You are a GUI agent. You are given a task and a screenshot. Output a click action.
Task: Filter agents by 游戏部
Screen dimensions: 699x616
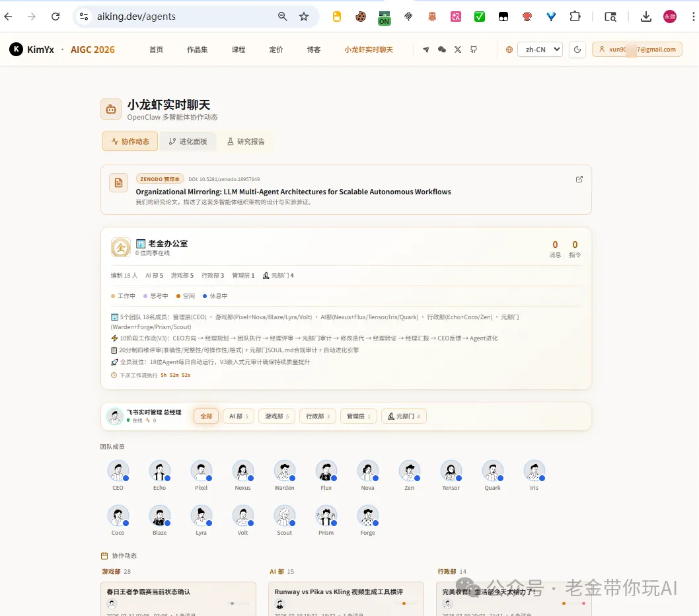[276, 416]
